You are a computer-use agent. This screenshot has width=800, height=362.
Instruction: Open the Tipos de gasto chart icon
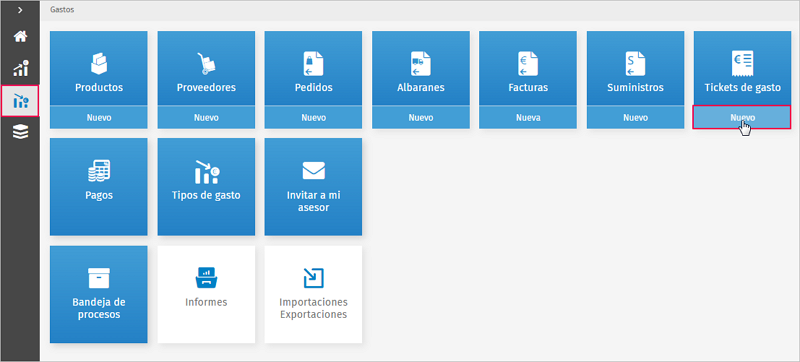click(206, 172)
